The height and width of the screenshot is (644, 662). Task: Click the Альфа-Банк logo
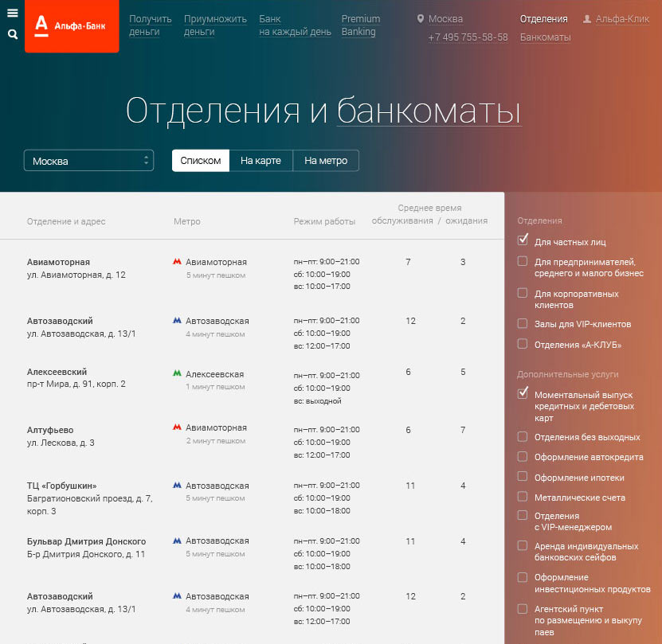[70, 26]
